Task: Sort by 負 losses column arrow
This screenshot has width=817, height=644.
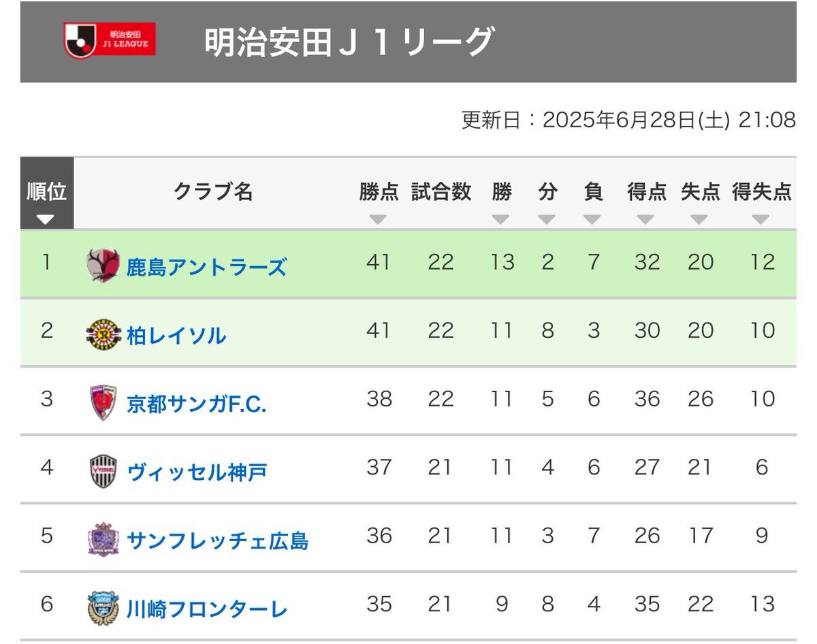Action: pyautogui.click(x=592, y=219)
